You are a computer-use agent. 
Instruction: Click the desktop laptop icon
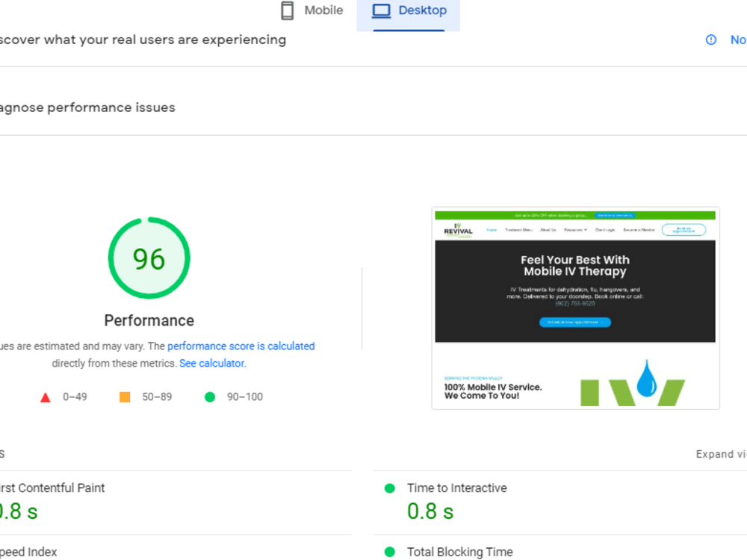pos(381,10)
